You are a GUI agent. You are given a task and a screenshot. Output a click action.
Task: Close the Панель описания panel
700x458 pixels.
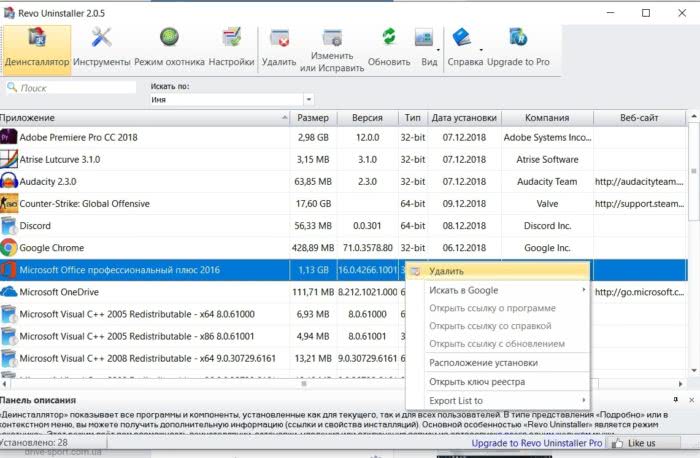pyautogui.click(x=692, y=400)
